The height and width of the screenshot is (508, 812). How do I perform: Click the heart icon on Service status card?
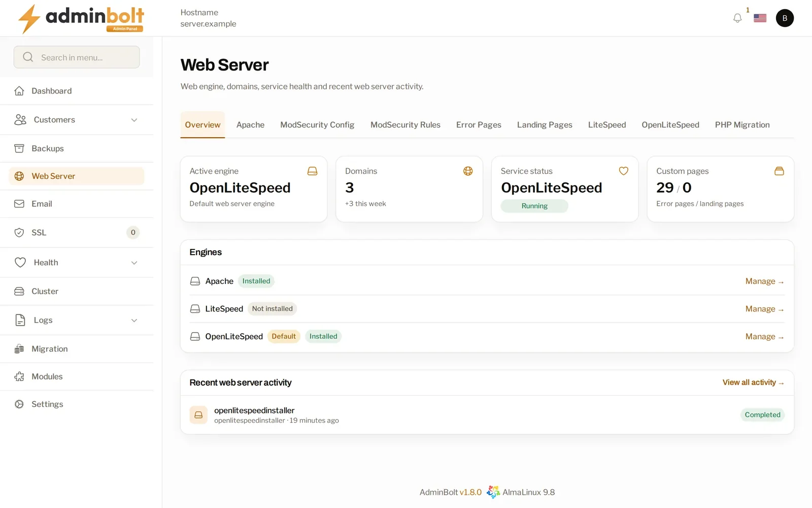[x=624, y=171]
